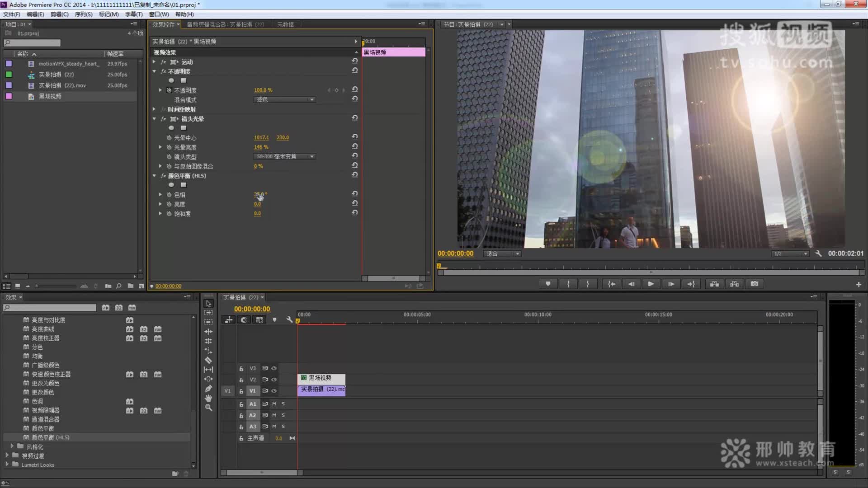
Task: Open the blend mode dropdown
Action: [284, 99]
